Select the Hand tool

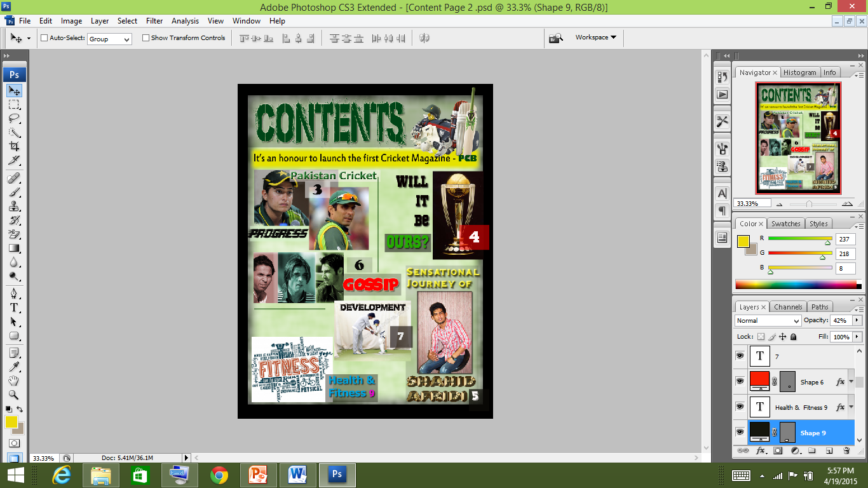[14, 381]
